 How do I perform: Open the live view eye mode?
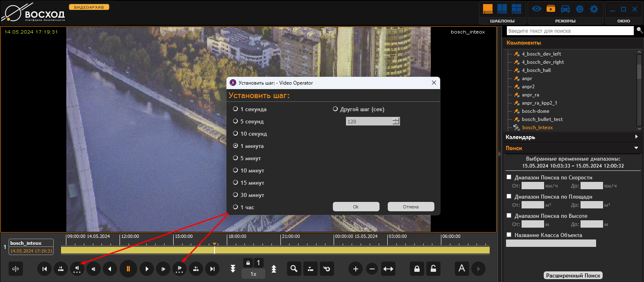(537, 9)
